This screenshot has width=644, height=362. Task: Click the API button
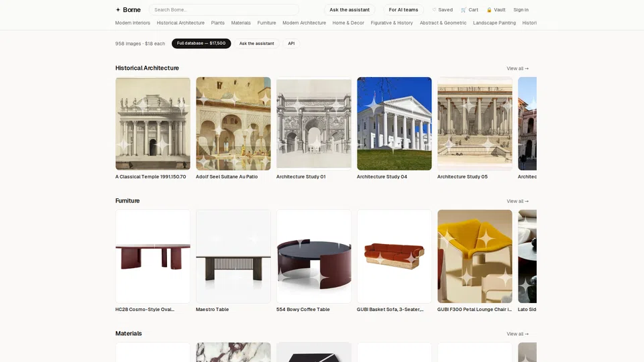pos(291,44)
